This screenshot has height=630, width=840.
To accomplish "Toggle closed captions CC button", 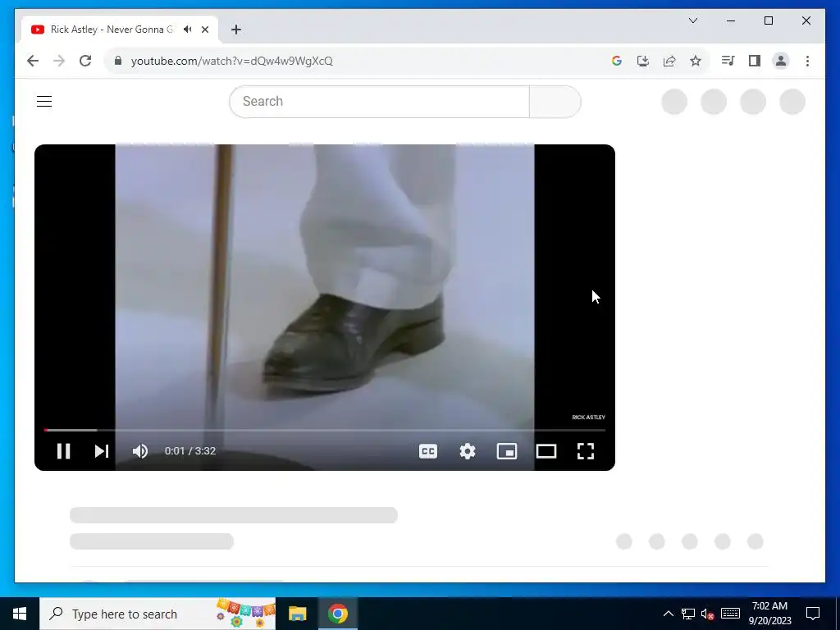I will 428,451.
